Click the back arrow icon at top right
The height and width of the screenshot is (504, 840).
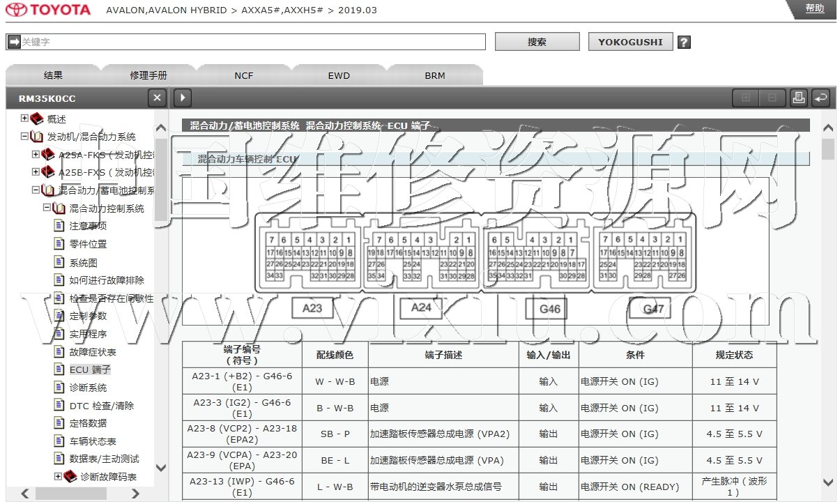pos(821,98)
